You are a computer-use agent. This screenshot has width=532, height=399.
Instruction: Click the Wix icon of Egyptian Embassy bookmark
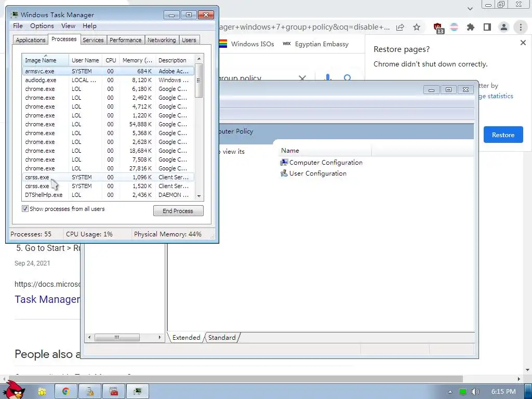pyautogui.click(x=287, y=44)
